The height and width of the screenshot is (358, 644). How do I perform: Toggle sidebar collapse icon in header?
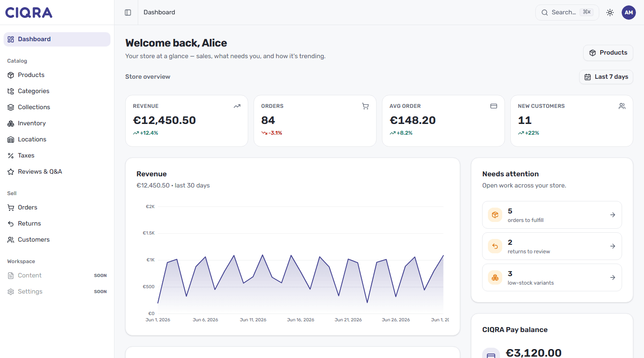[128, 13]
